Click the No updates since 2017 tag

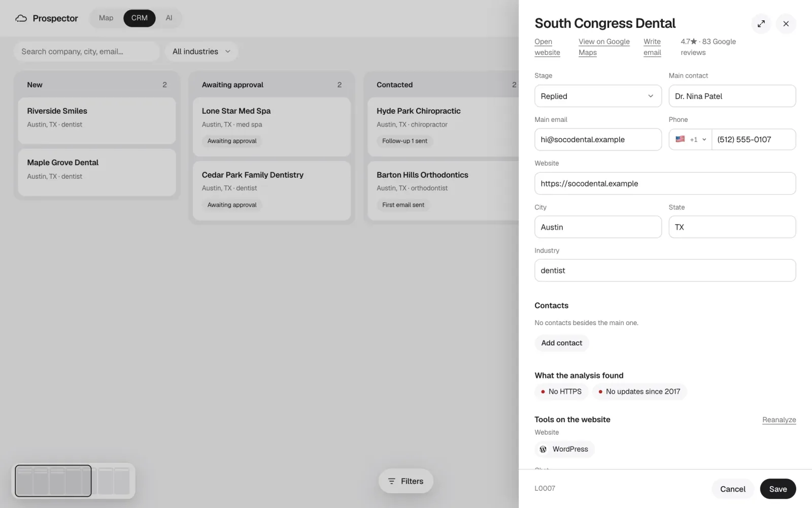pos(639,392)
